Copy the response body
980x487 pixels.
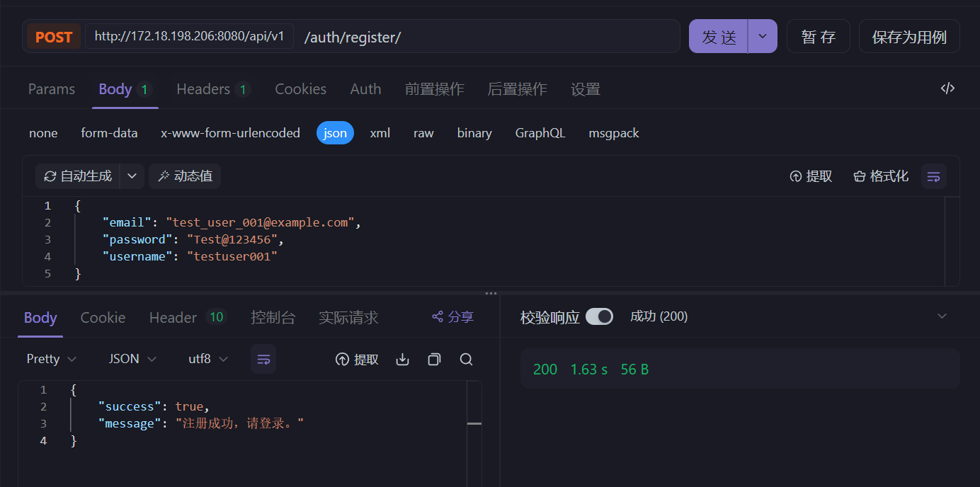(x=434, y=359)
